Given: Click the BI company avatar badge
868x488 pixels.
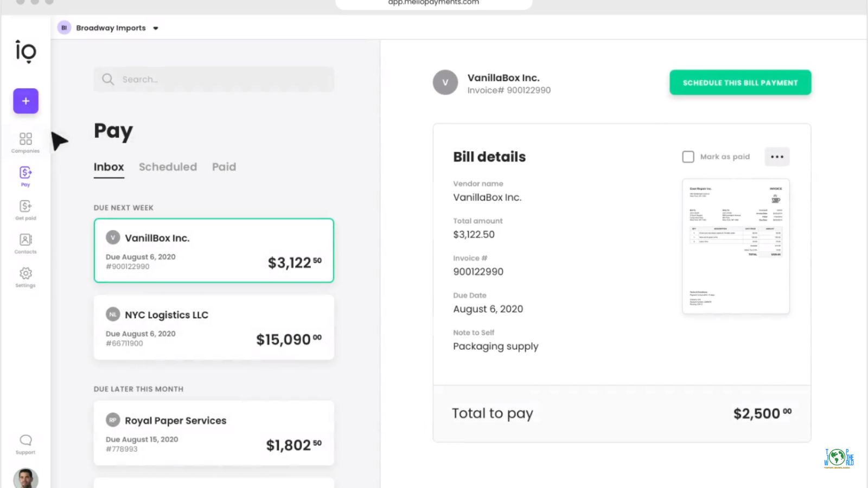Looking at the screenshot, I should pyautogui.click(x=64, y=28).
